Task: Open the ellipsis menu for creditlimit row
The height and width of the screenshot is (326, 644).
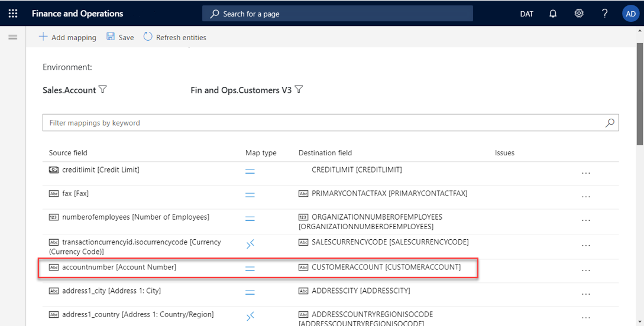Action: click(x=586, y=173)
